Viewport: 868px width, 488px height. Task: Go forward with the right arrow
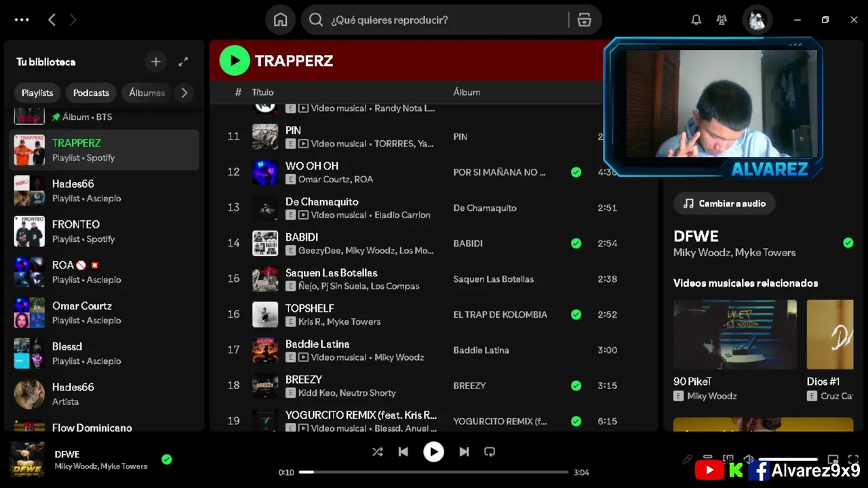pos(73,20)
